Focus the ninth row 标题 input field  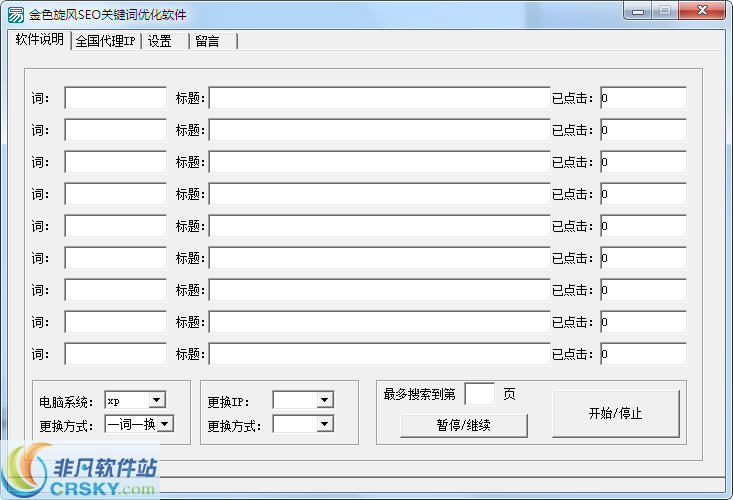(x=379, y=354)
